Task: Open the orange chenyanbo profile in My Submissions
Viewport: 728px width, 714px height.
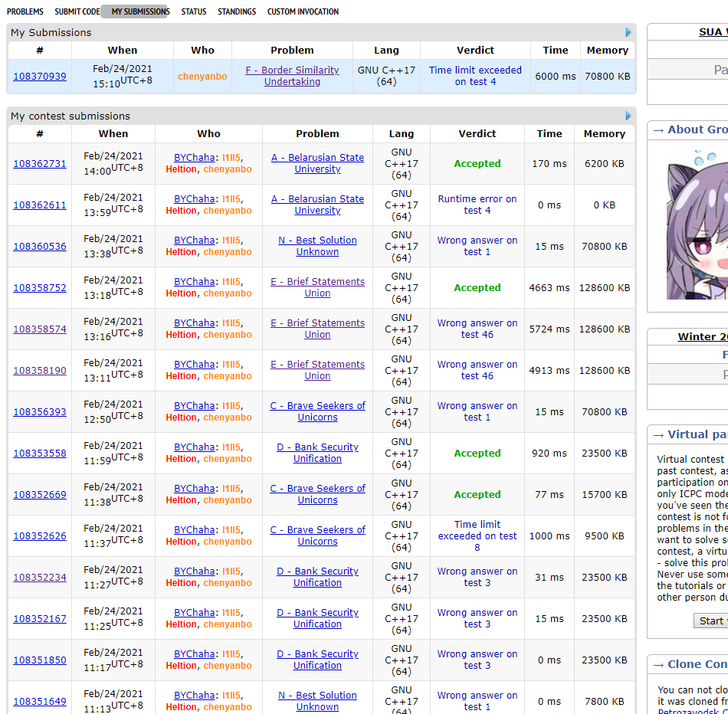Action: [x=202, y=77]
